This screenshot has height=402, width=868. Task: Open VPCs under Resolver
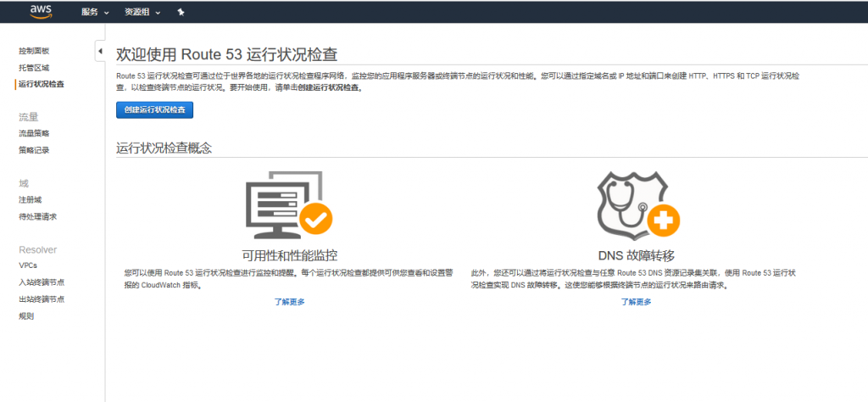(x=28, y=265)
